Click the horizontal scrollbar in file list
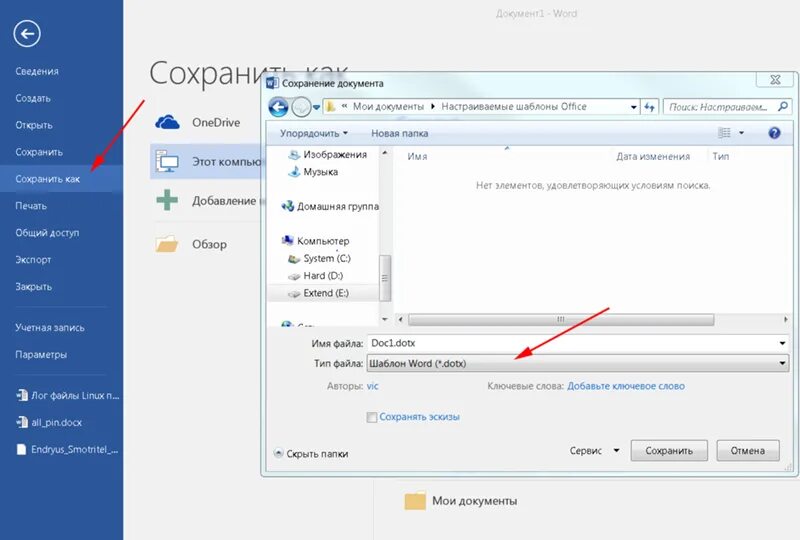This screenshot has width=800, height=540. (561, 320)
